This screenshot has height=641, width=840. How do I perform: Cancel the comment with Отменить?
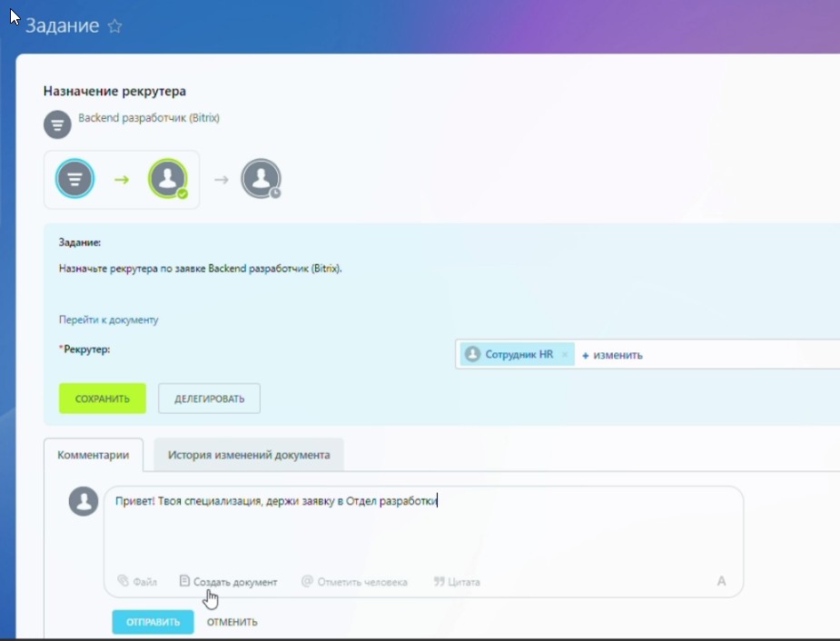click(232, 622)
